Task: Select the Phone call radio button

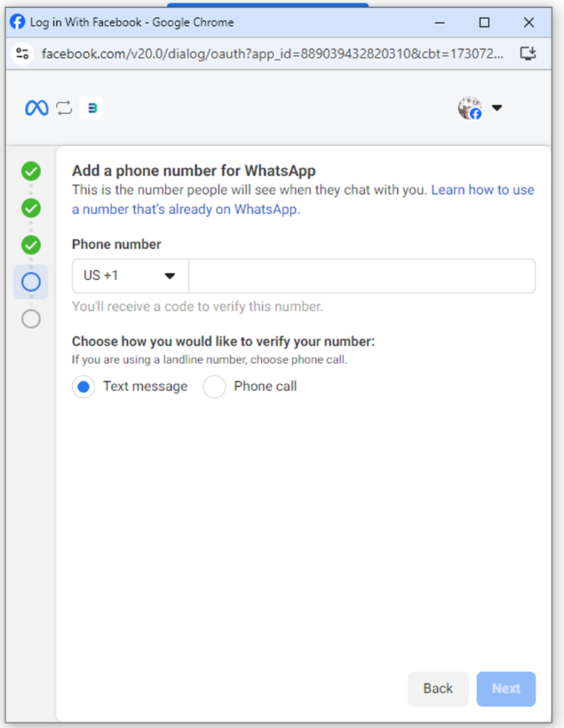Action: [215, 387]
